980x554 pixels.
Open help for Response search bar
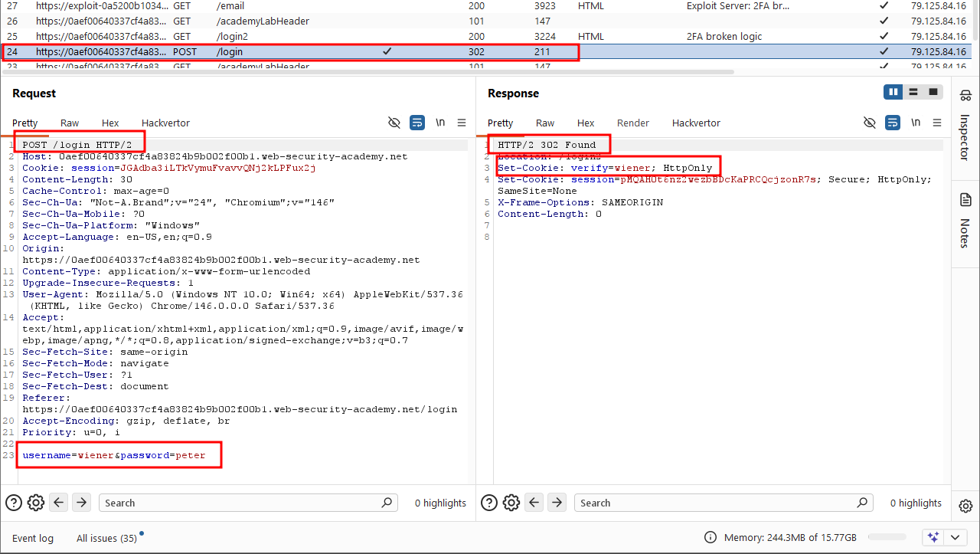[x=489, y=503]
